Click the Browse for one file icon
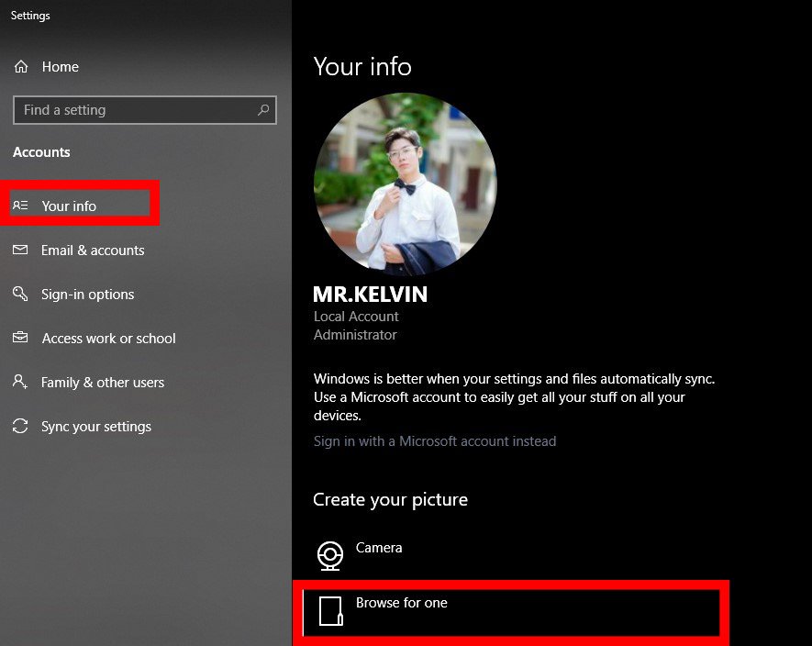 (x=330, y=610)
